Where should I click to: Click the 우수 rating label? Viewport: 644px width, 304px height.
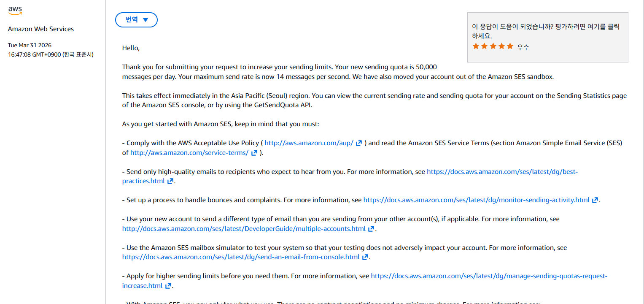pos(523,47)
